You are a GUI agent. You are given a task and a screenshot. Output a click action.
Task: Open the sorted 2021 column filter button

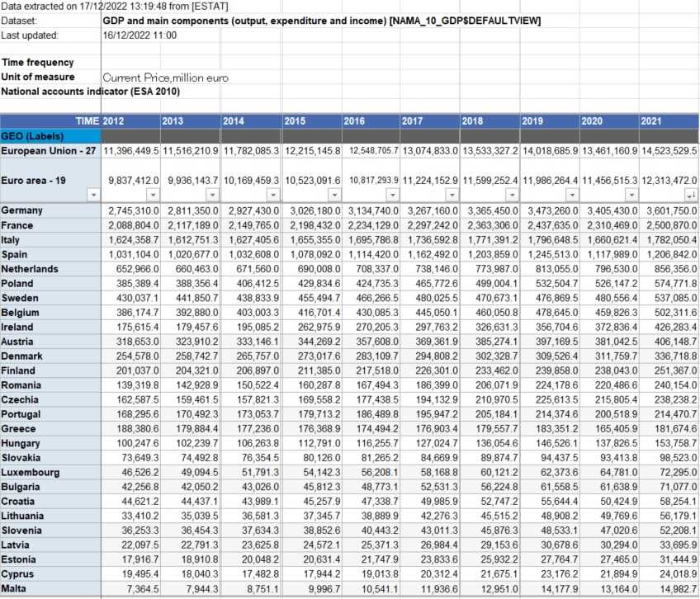click(690, 196)
